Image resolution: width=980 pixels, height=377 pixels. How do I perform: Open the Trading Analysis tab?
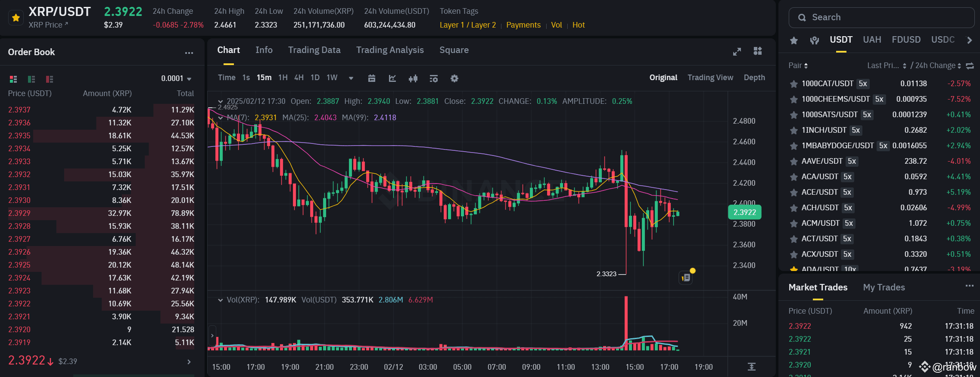click(390, 50)
